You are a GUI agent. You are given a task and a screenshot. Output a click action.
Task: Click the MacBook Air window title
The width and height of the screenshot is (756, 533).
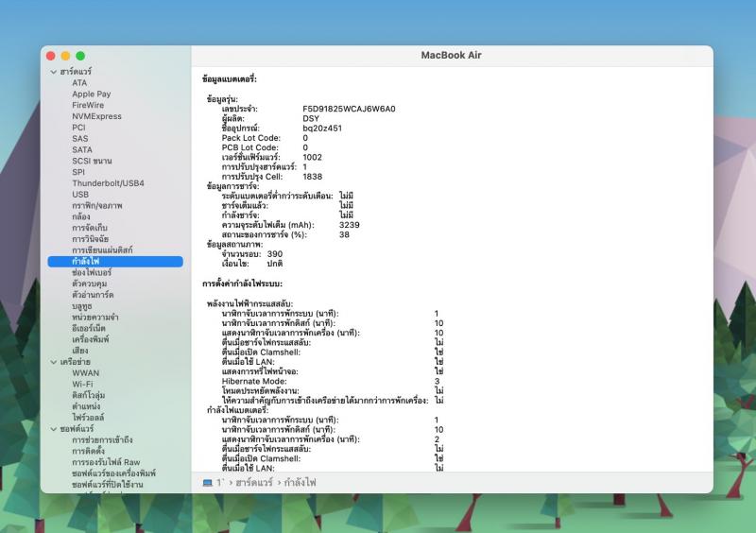tap(452, 55)
